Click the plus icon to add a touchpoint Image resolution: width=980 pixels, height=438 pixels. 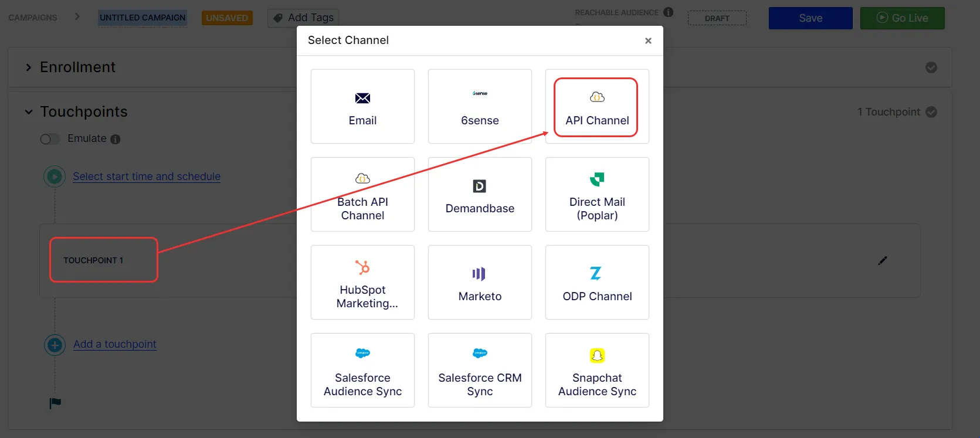click(55, 345)
